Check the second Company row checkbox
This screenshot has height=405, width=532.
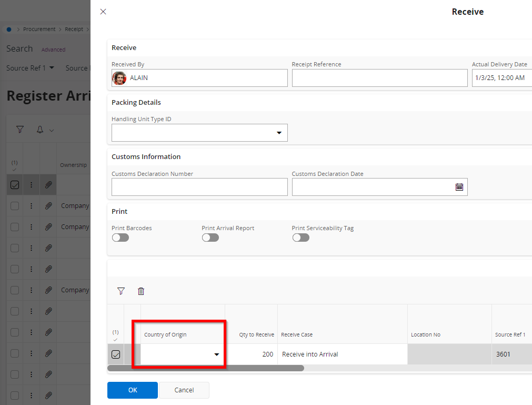tap(15, 227)
